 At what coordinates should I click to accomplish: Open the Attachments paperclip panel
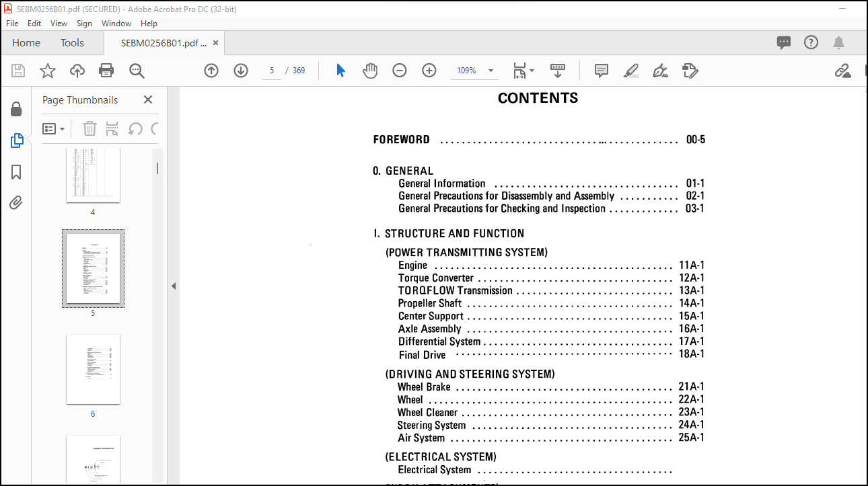click(16, 202)
